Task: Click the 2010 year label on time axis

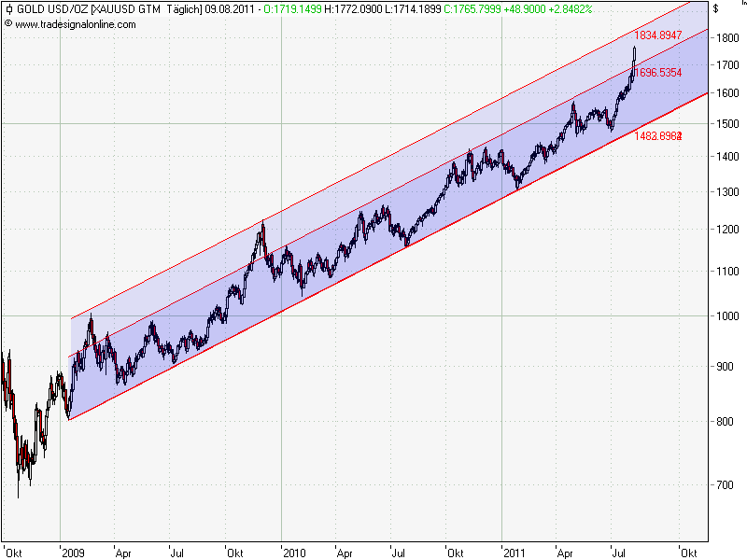Action: (x=294, y=553)
